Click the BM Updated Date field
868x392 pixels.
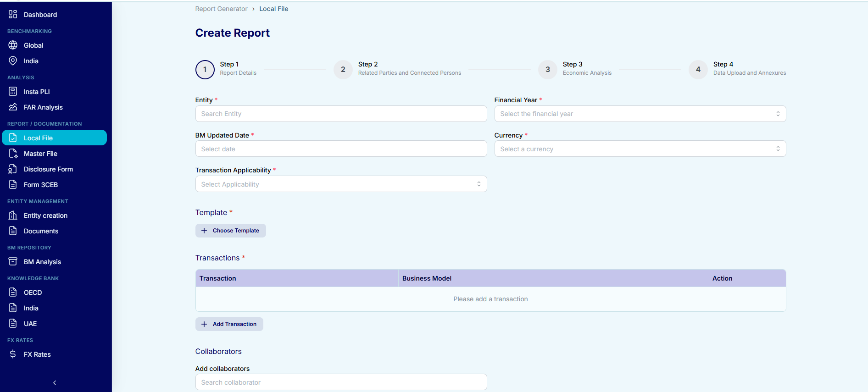[x=341, y=149]
